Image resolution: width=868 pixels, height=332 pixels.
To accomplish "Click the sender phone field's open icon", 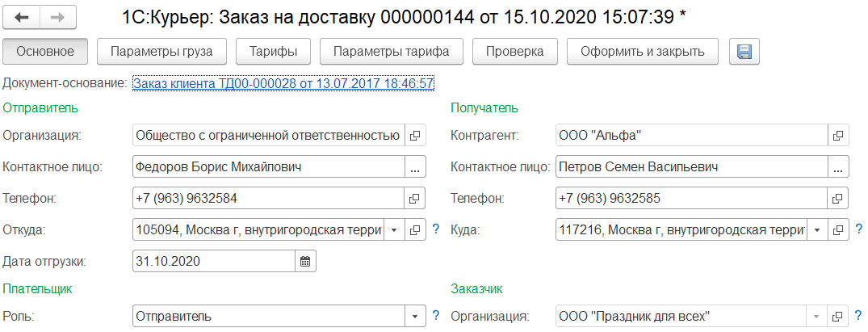I will (415, 199).
